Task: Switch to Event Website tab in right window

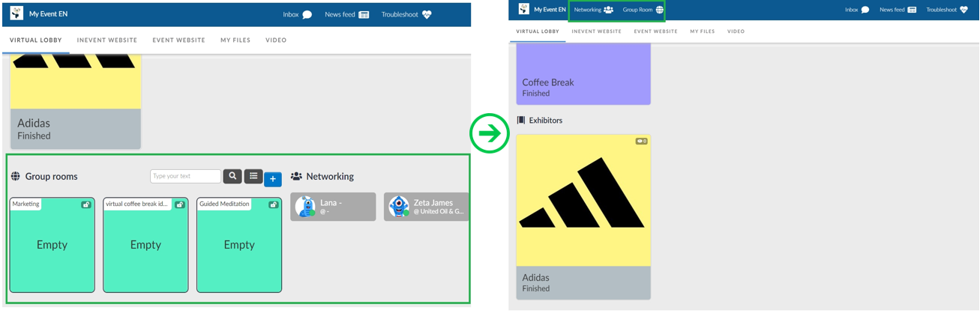Action: click(x=655, y=31)
